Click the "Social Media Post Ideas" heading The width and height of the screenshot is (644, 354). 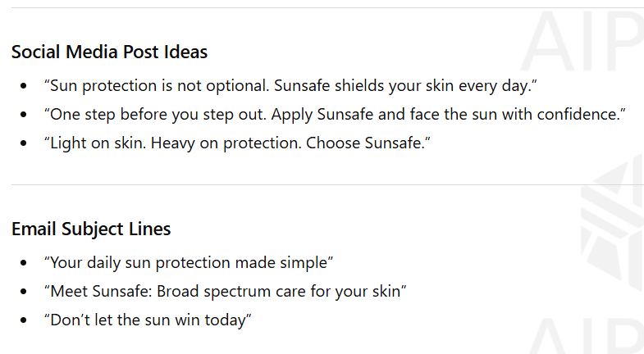[109, 52]
